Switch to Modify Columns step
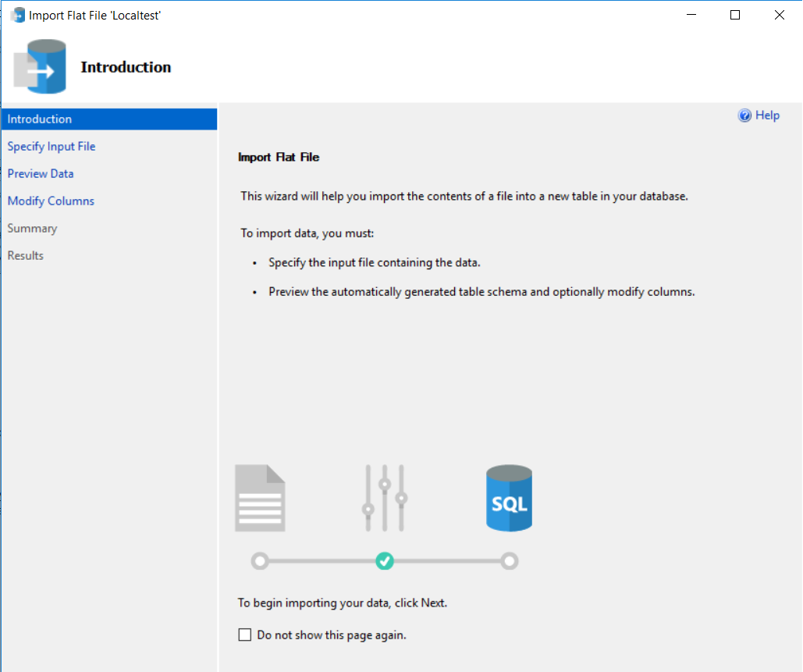This screenshot has height=672, width=803. click(x=51, y=201)
